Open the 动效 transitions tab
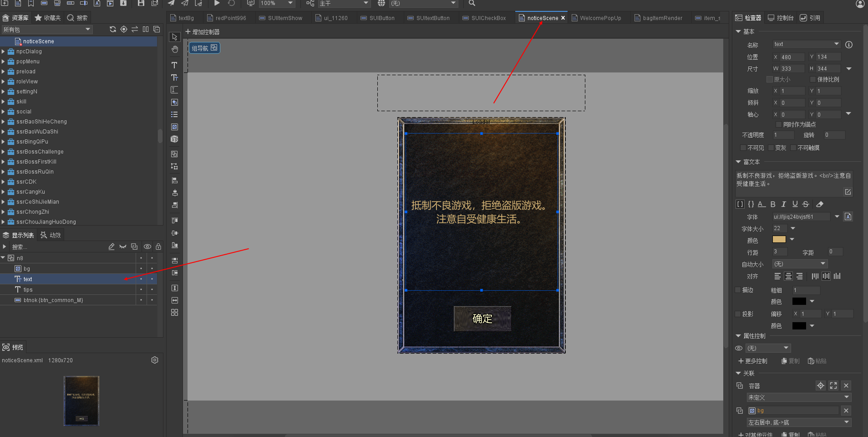 point(51,235)
